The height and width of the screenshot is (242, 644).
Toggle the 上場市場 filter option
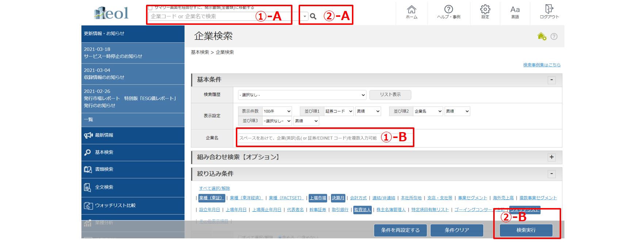pos(318,198)
